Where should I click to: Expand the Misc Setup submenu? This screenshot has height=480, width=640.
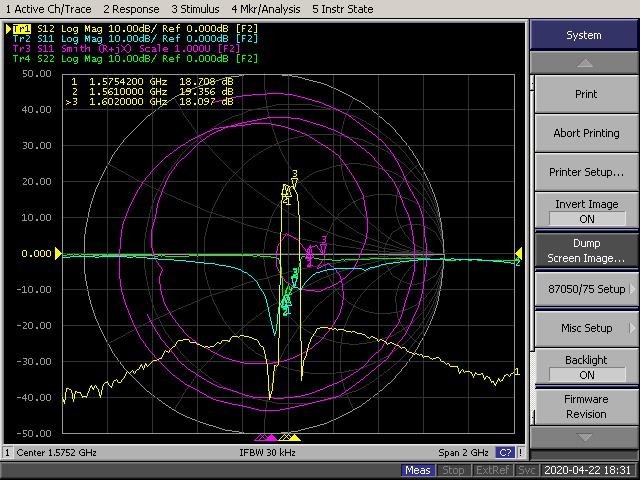click(586, 328)
